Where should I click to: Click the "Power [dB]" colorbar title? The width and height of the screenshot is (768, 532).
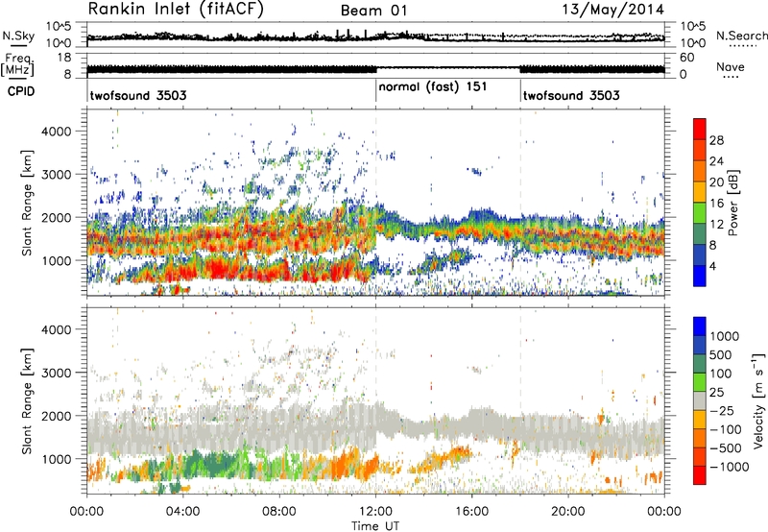pos(732,203)
